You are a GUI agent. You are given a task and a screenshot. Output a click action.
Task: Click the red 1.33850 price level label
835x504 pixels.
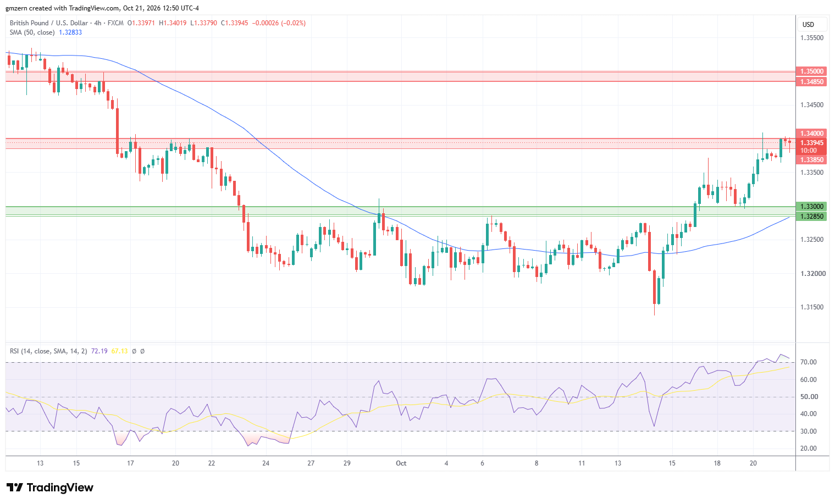pyautogui.click(x=812, y=160)
